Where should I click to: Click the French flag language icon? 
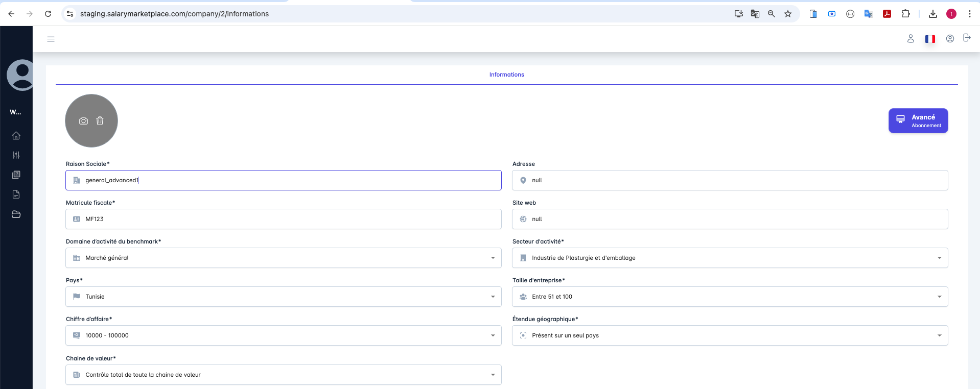click(930, 39)
